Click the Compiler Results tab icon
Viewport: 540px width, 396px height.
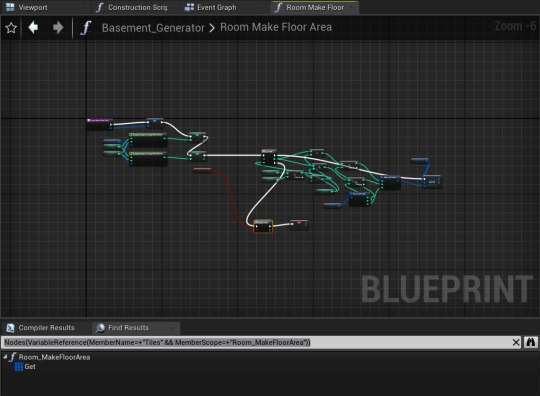tap(10, 328)
